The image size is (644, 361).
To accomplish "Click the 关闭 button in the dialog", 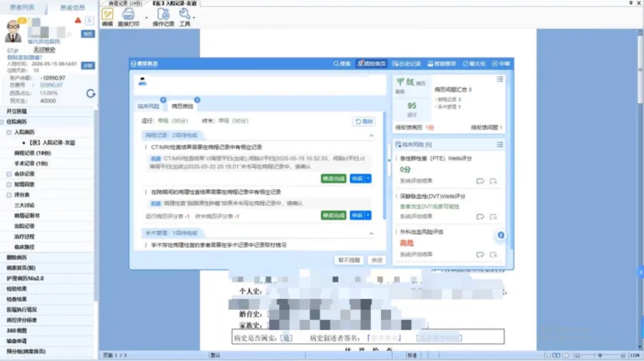I will tap(377, 260).
